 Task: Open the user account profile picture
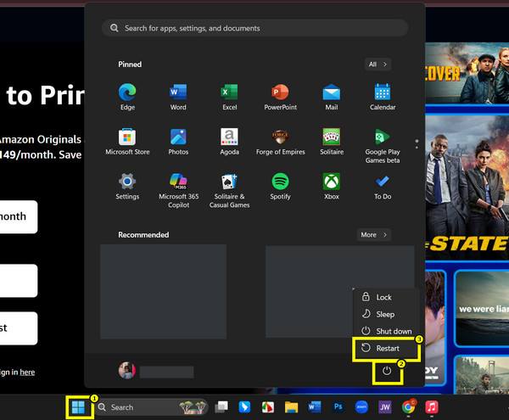pos(127,370)
